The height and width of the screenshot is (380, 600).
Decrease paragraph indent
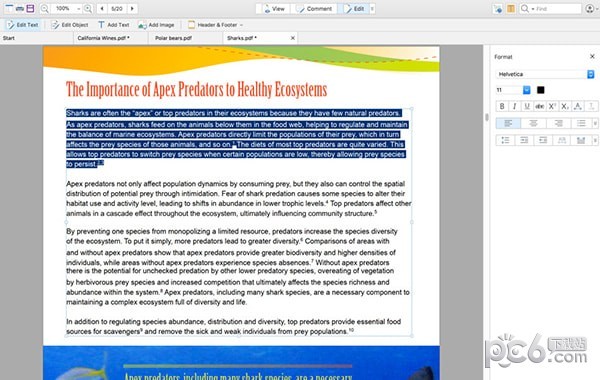click(x=543, y=140)
